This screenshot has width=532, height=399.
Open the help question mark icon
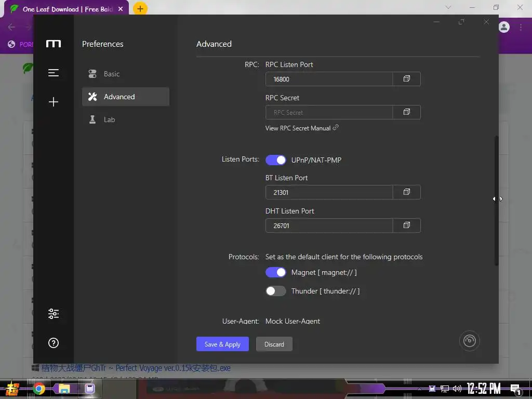click(54, 343)
